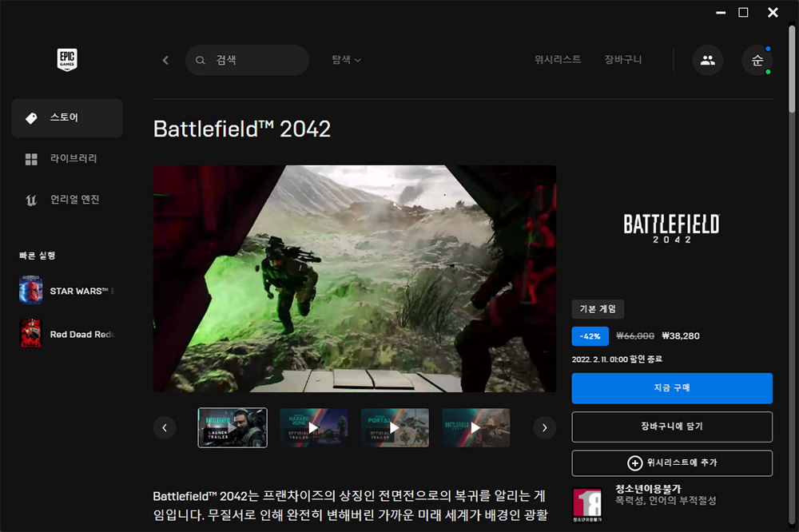Show previous media with left carousel arrow
The image size is (799, 532).
165,427
